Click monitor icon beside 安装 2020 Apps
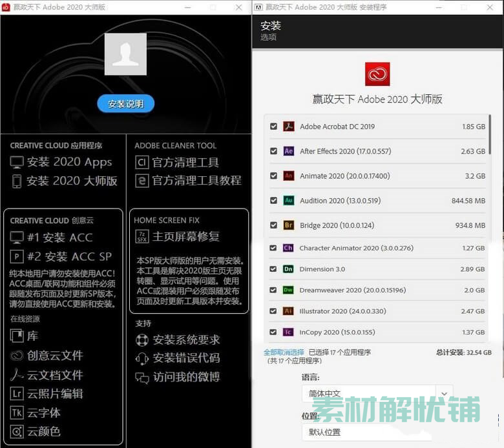The width and height of the screenshot is (504, 448). [17, 162]
